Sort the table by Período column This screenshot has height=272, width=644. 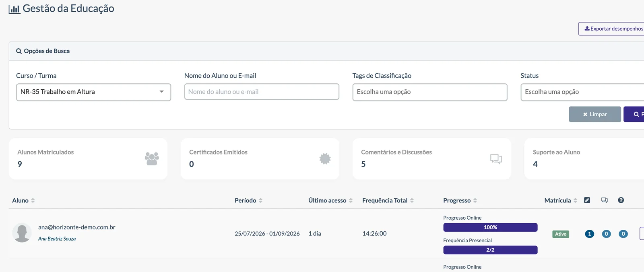tap(248, 200)
